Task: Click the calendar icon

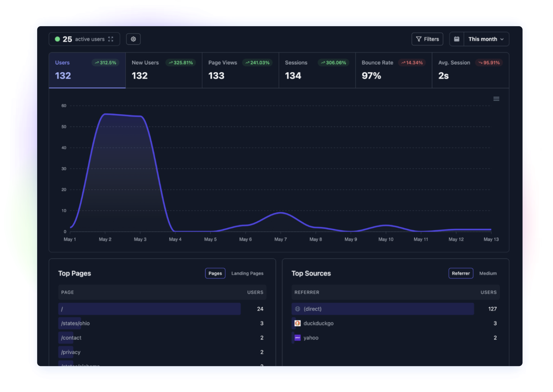Action: (x=457, y=39)
